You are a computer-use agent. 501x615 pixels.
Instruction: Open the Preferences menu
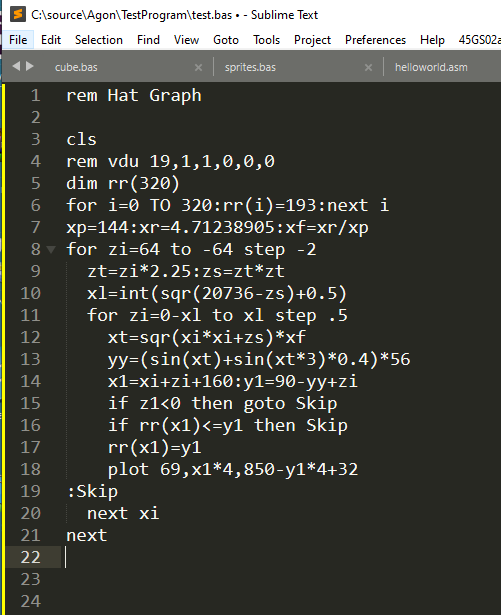point(375,40)
